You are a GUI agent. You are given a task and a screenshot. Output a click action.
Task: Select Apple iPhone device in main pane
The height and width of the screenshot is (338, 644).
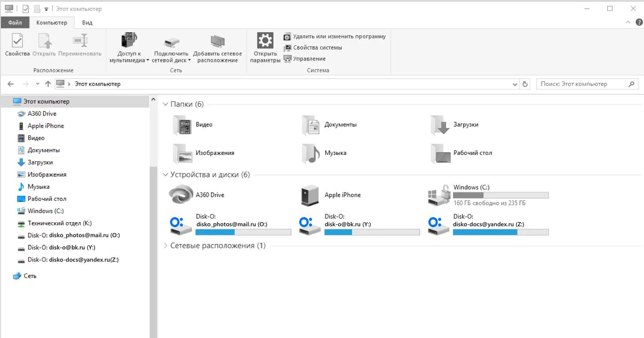[x=331, y=195]
